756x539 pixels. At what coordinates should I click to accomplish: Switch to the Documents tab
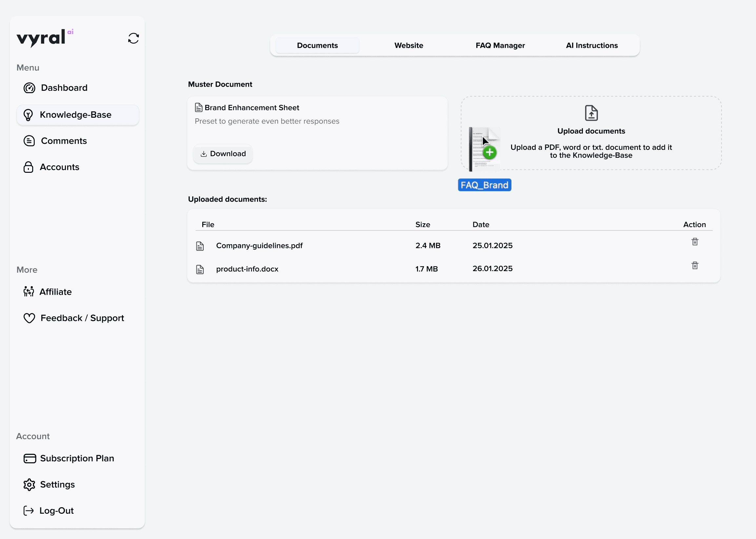(317, 46)
